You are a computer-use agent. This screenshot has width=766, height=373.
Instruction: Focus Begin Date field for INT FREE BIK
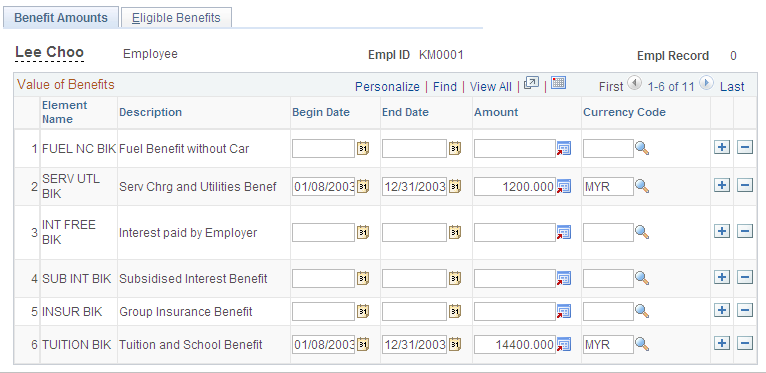323,233
